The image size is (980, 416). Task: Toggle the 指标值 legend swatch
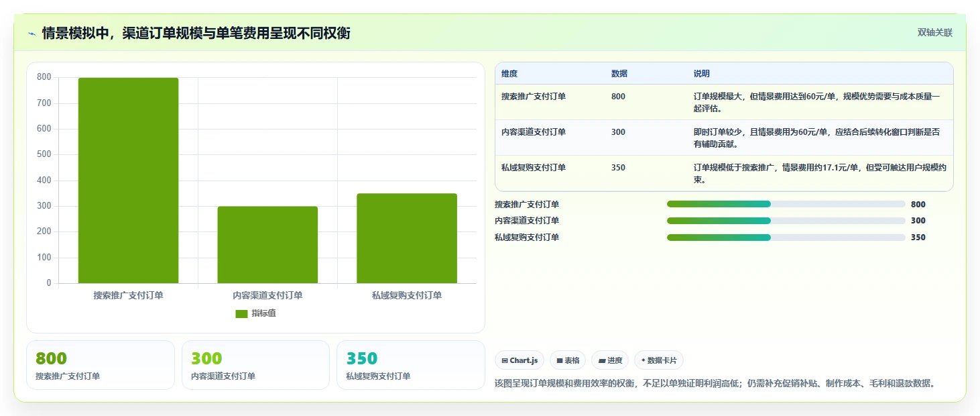pyautogui.click(x=241, y=314)
